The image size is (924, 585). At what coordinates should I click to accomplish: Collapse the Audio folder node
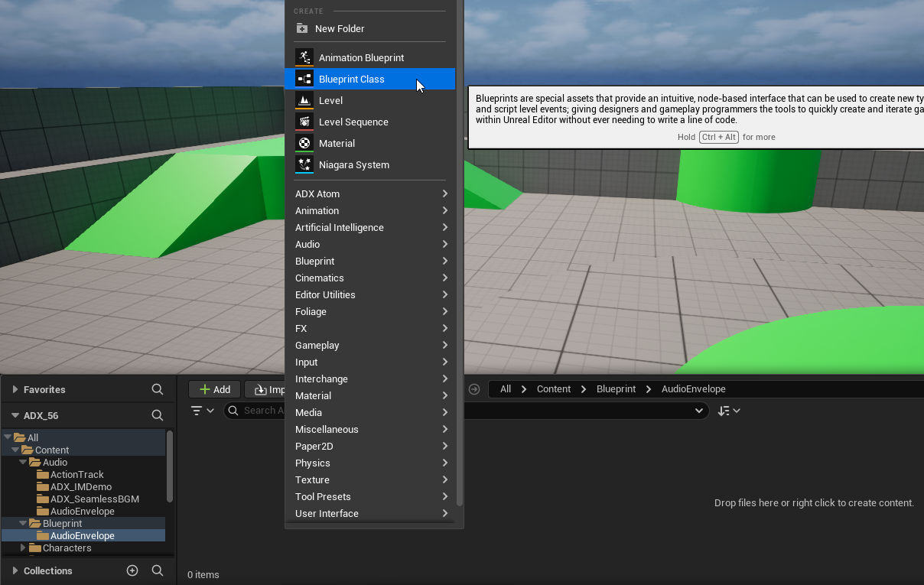tap(23, 462)
